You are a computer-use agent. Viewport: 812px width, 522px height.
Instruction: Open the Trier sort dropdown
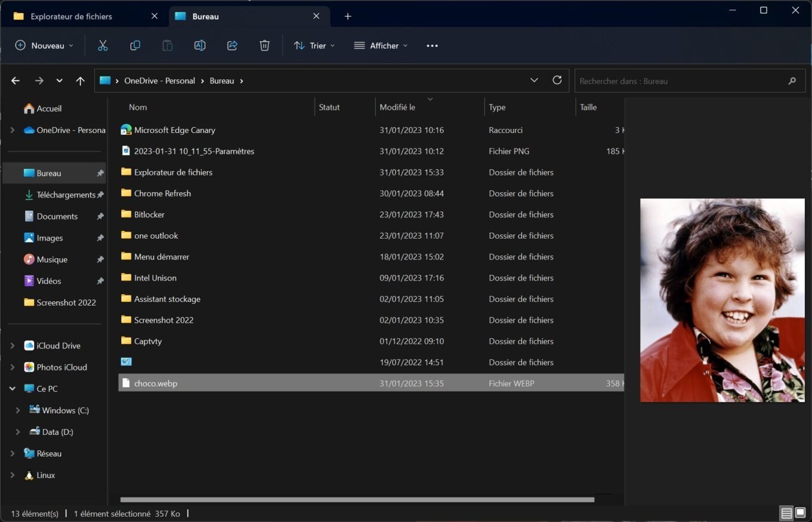tap(314, 45)
